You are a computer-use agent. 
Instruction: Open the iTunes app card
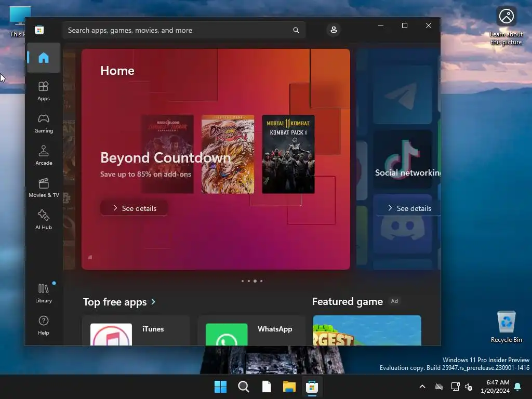pos(136,331)
